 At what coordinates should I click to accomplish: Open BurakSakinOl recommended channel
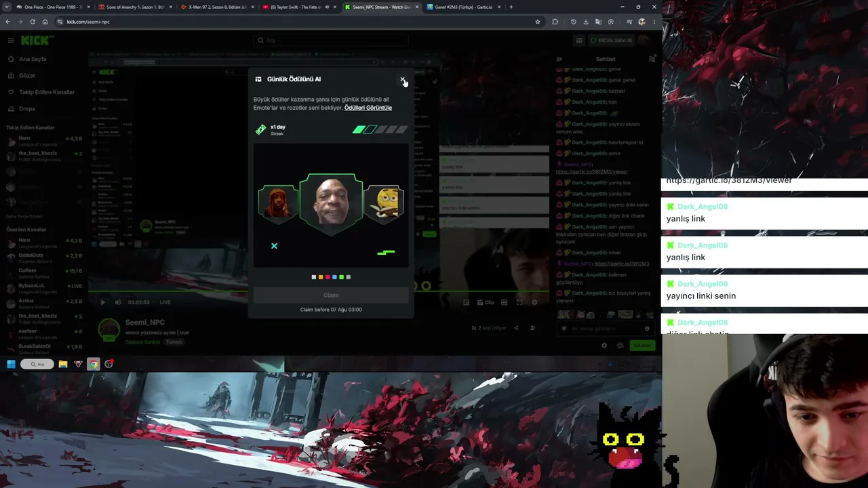(43, 348)
